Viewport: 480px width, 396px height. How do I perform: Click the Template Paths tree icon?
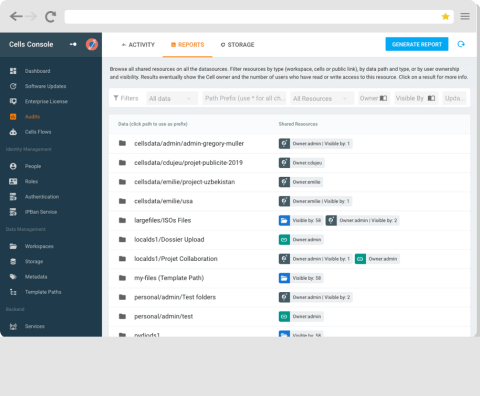[x=13, y=292]
